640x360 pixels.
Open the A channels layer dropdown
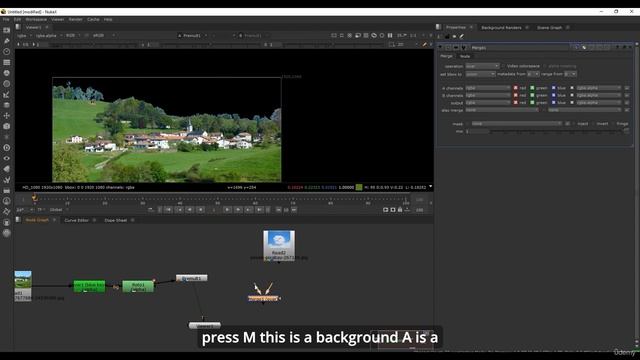point(488,88)
